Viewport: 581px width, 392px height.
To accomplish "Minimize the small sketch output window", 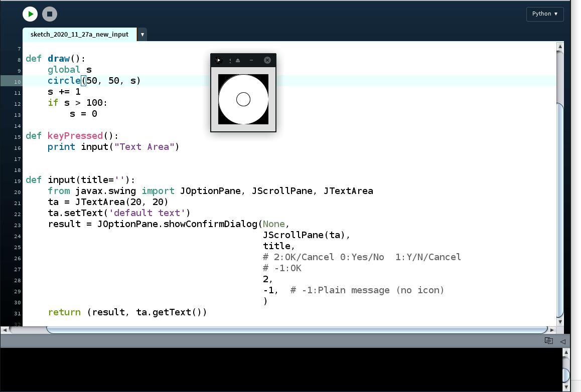I will click(x=251, y=60).
